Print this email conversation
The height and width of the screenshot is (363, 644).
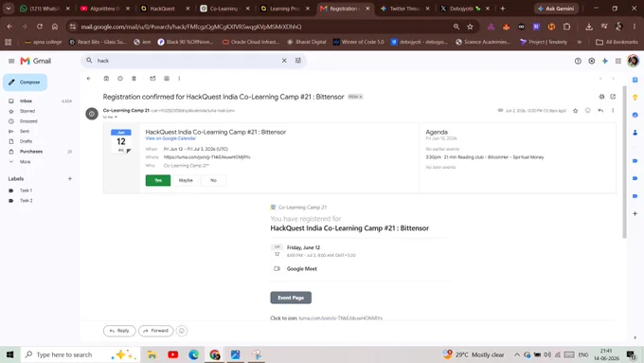coord(601,97)
